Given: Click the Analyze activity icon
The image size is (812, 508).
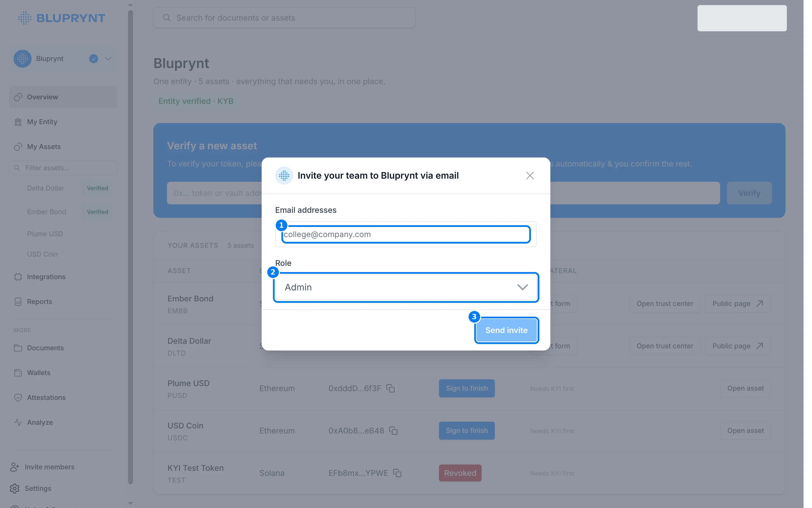Looking at the screenshot, I should [18, 422].
